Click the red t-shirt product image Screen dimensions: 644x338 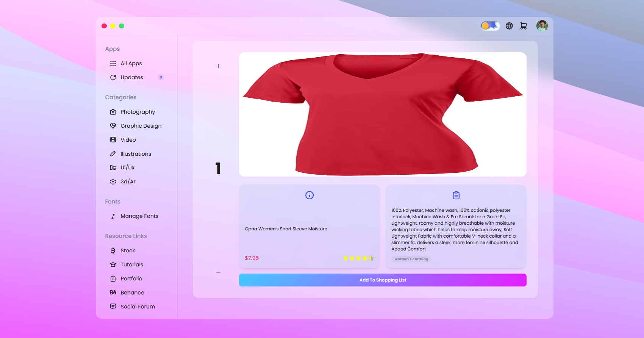pos(383,114)
